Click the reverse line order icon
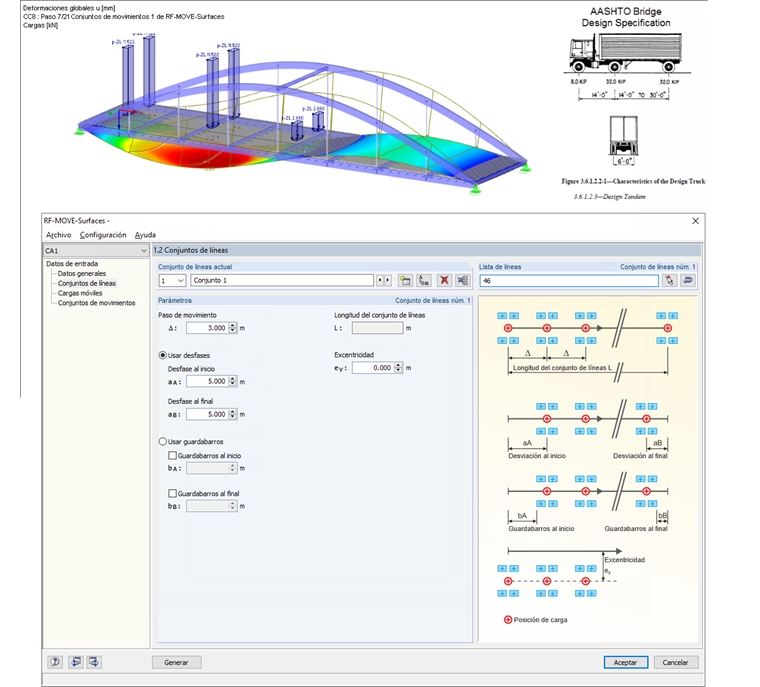Viewport: 760px width, 687px height. pyautogui.click(x=688, y=280)
